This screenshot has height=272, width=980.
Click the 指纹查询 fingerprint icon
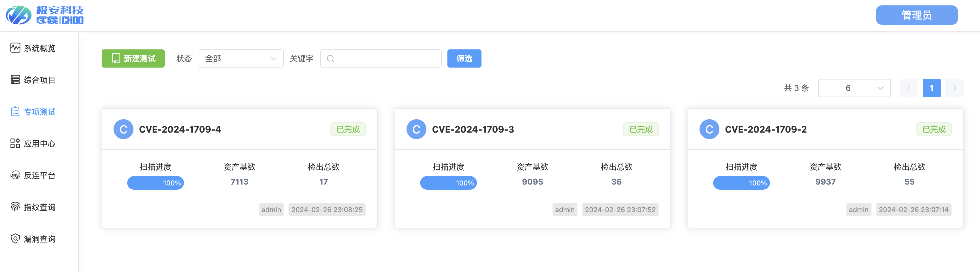coord(15,207)
